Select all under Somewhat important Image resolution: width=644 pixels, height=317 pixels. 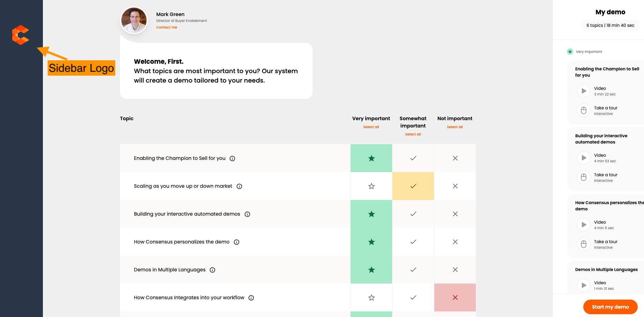(x=413, y=134)
